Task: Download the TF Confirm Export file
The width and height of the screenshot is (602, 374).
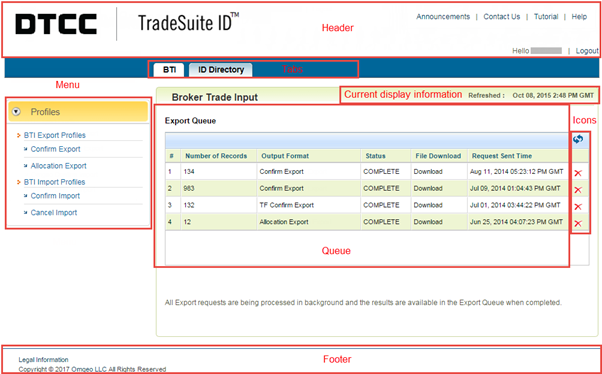Action: pyautogui.click(x=428, y=205)
